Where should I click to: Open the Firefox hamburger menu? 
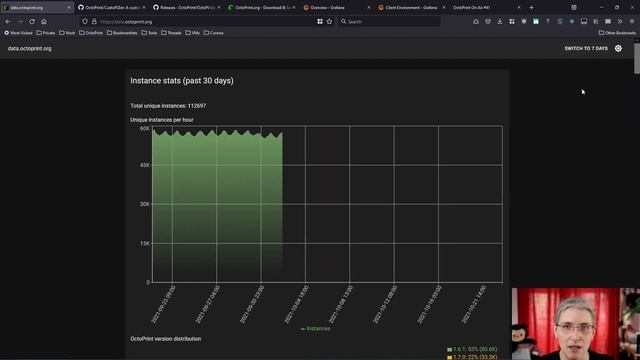[x=632, y=22]
